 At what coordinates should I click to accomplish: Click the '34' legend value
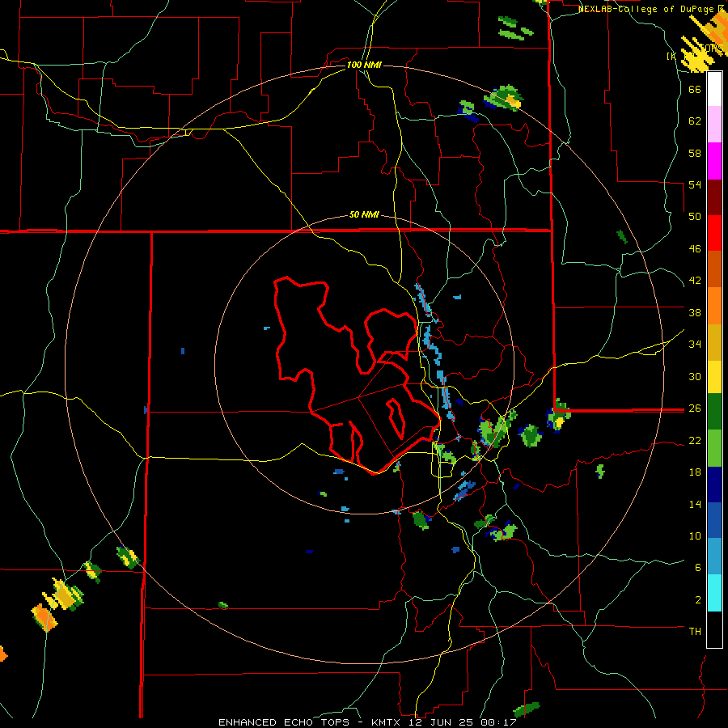(x=695, y=345)
